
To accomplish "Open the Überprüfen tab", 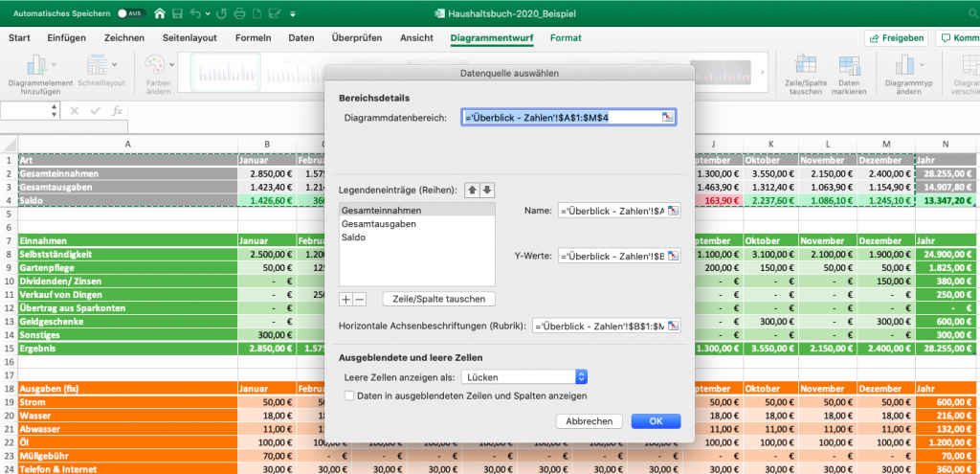I will pos(357,38).
